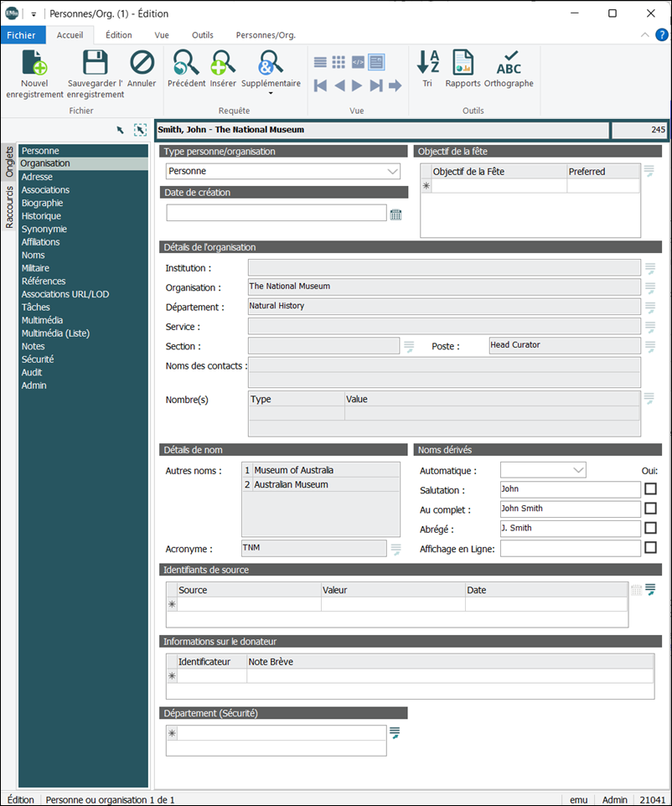Run the Orthographe spell check
Image resolution: width=672 pixels, height=806 pixels.
click(x=509, y=69)
